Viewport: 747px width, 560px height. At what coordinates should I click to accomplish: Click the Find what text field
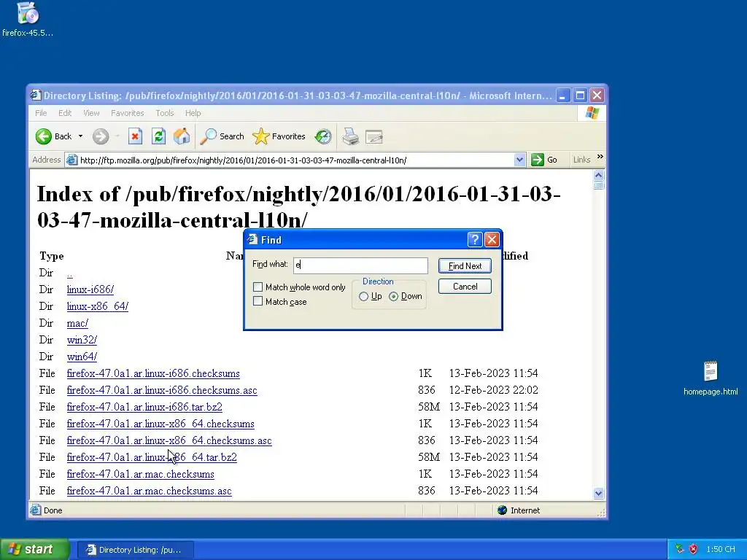point(360,265)
